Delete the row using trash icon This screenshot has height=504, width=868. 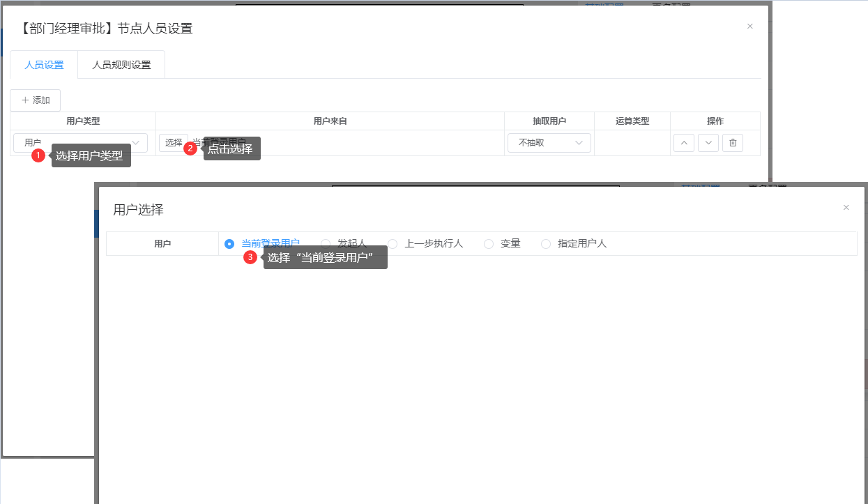point(733,143)
